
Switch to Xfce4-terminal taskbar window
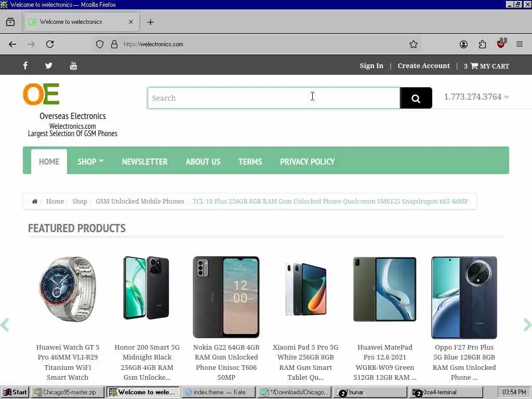point(446,392)
